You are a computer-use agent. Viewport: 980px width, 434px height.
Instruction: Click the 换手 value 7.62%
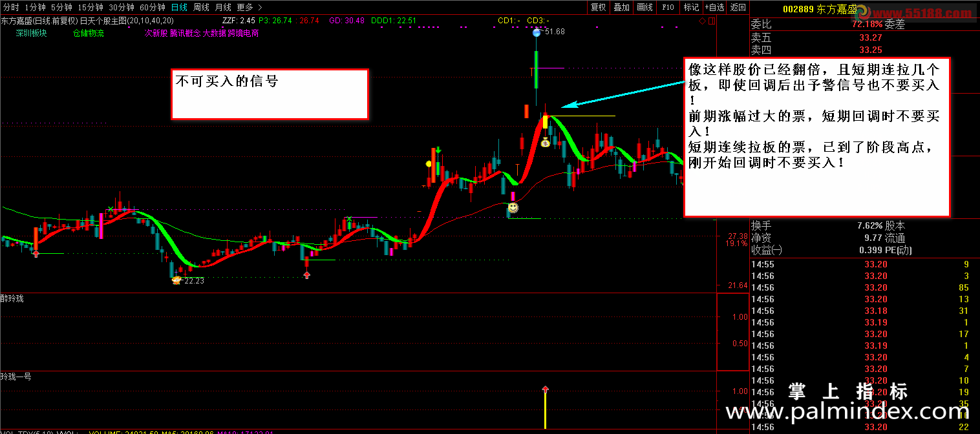pos(869,225)
